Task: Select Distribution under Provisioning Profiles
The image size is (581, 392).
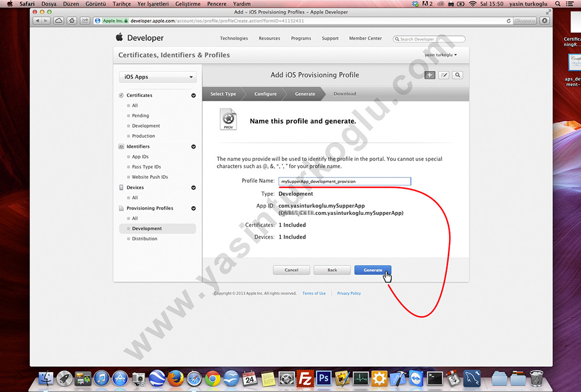Action: click(x=145, y=239)
